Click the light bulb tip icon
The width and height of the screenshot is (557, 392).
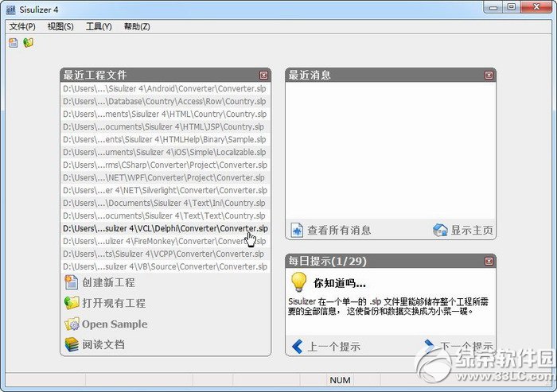pos(298,282)
